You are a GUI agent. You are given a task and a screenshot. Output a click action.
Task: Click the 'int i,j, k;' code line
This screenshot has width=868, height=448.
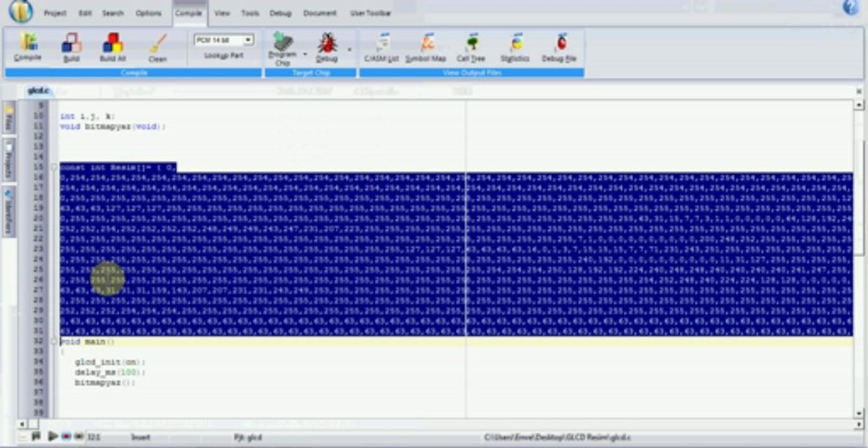pos(88,116)
